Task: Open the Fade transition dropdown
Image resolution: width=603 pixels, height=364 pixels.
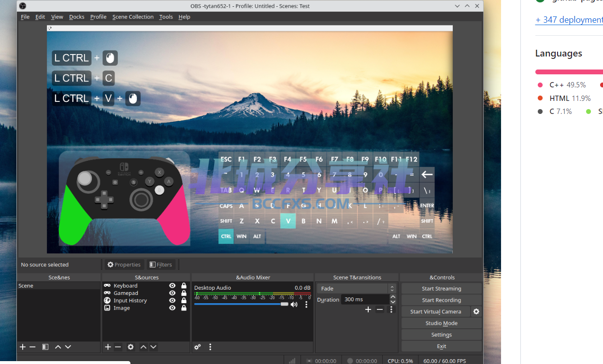Action: tap(357, 288)
